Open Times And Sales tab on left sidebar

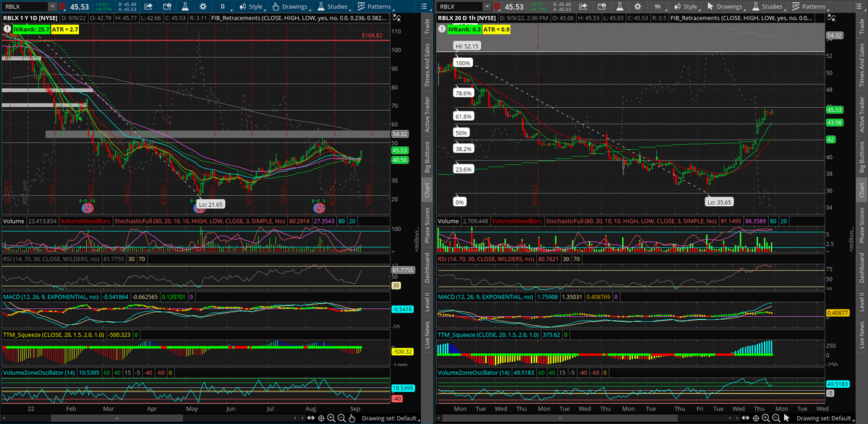pos(427,64)
